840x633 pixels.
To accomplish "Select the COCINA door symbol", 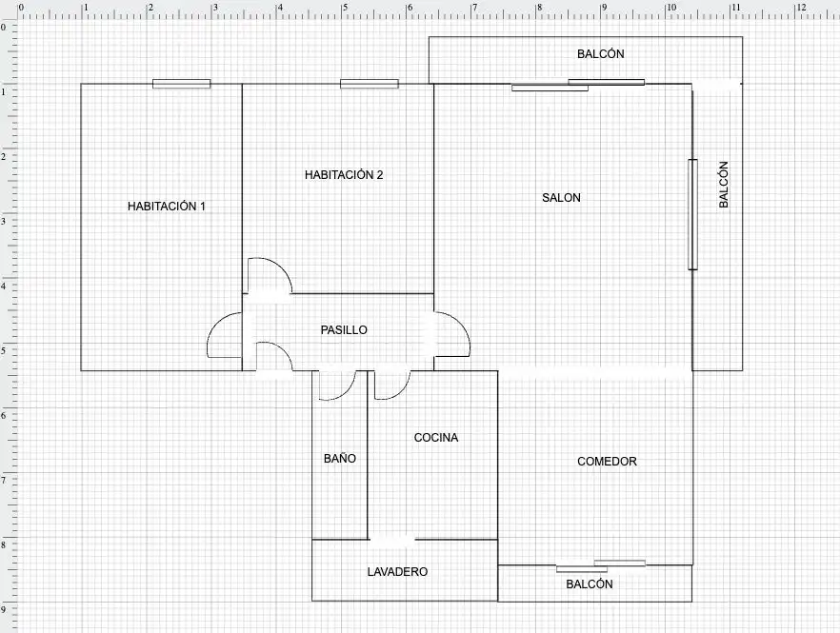I will tap(392, 386).
